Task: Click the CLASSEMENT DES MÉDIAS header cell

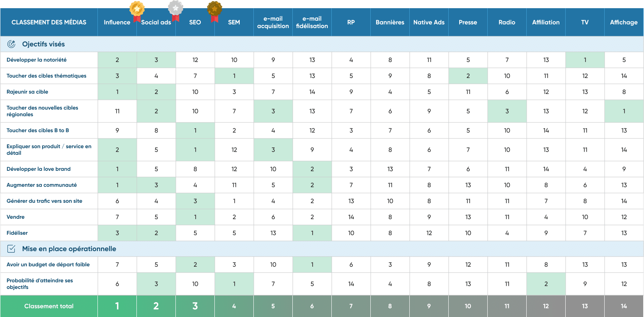Action: tap(49, 23)
